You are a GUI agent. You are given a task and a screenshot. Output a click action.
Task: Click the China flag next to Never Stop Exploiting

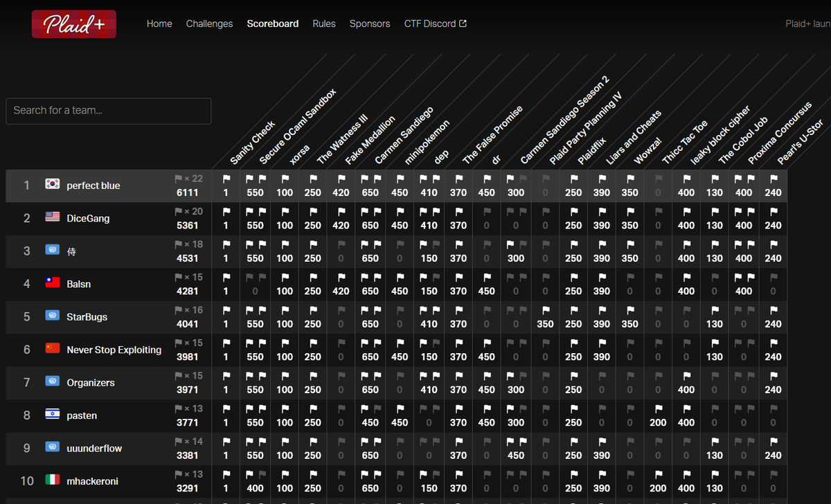point(53,349)
